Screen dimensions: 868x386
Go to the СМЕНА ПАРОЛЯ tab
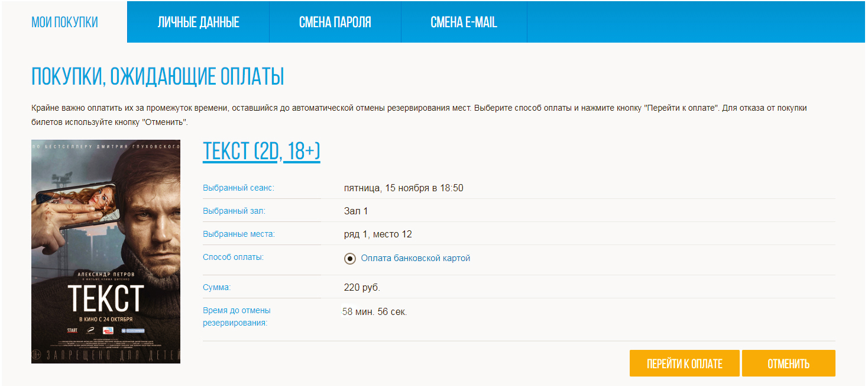point(335,22)
